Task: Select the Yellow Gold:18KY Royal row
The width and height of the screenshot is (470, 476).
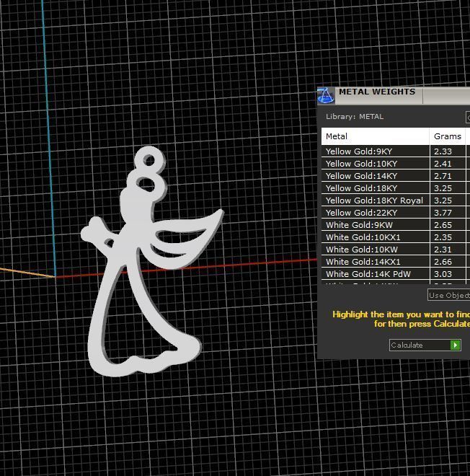Action: coord(396,200)
